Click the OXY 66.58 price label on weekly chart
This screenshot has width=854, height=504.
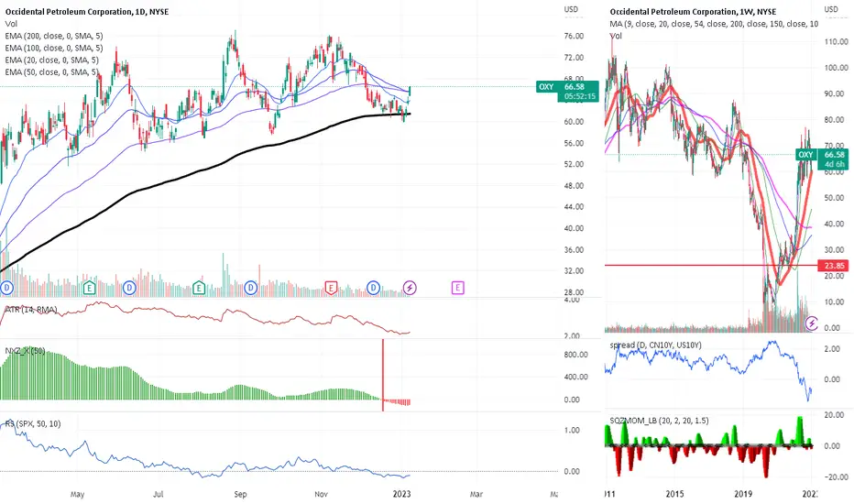tap(822, 155)
